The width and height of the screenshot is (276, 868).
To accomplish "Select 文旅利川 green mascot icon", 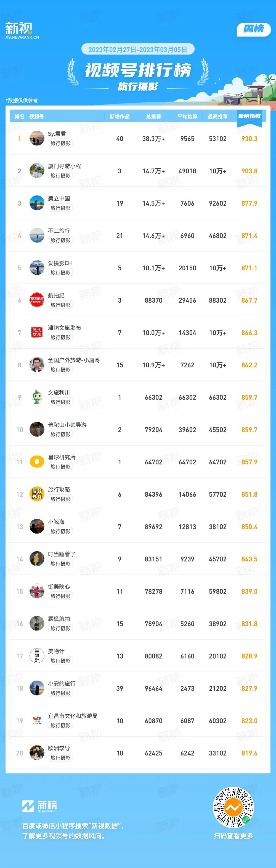I will (x=37, y=397).
